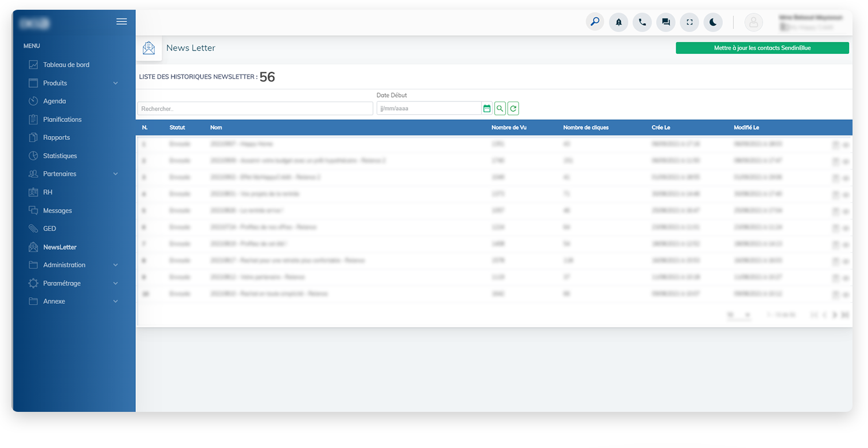Open the chat messages icon in header

coord(666,22)
